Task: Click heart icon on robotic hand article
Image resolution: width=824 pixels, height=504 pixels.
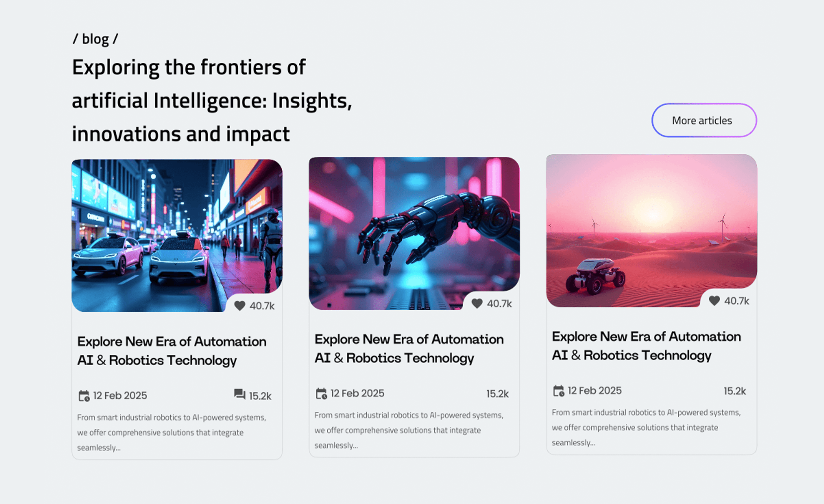Action: coord(477,303)
